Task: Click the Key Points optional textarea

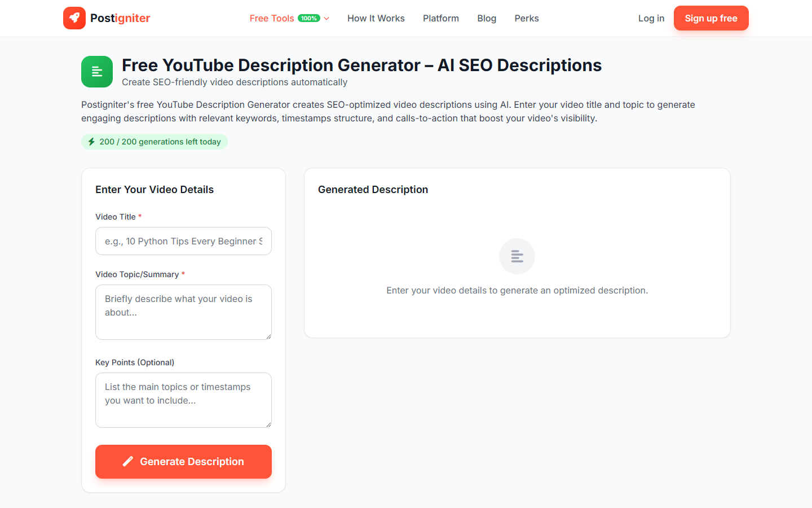Action: [x=183, y=400]
